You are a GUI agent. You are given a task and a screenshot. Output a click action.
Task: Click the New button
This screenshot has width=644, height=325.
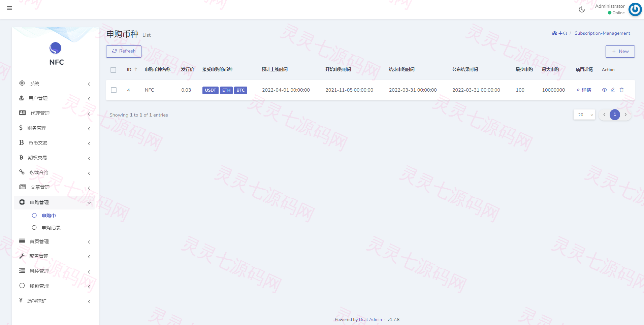620,52
